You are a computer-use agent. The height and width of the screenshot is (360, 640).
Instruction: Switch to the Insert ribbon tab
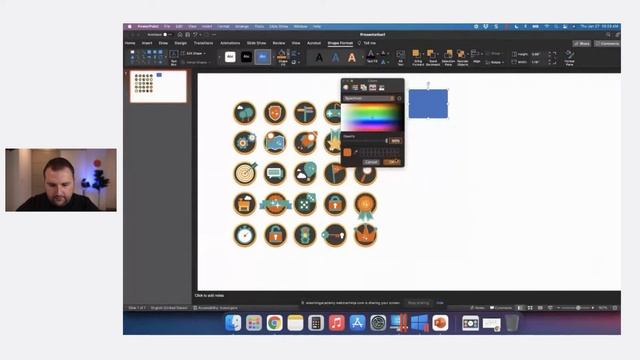[147, 43]
